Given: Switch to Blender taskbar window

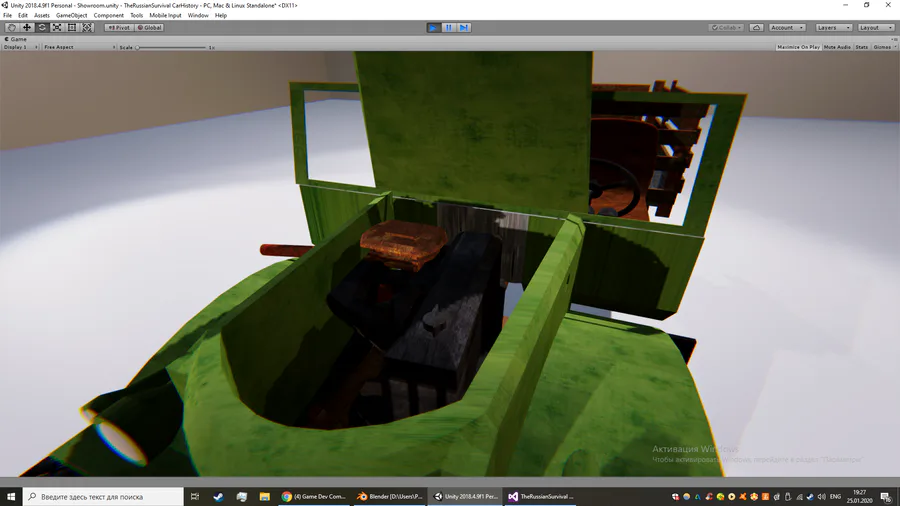Looking at the screenshot, I should (x=390, y=497).
